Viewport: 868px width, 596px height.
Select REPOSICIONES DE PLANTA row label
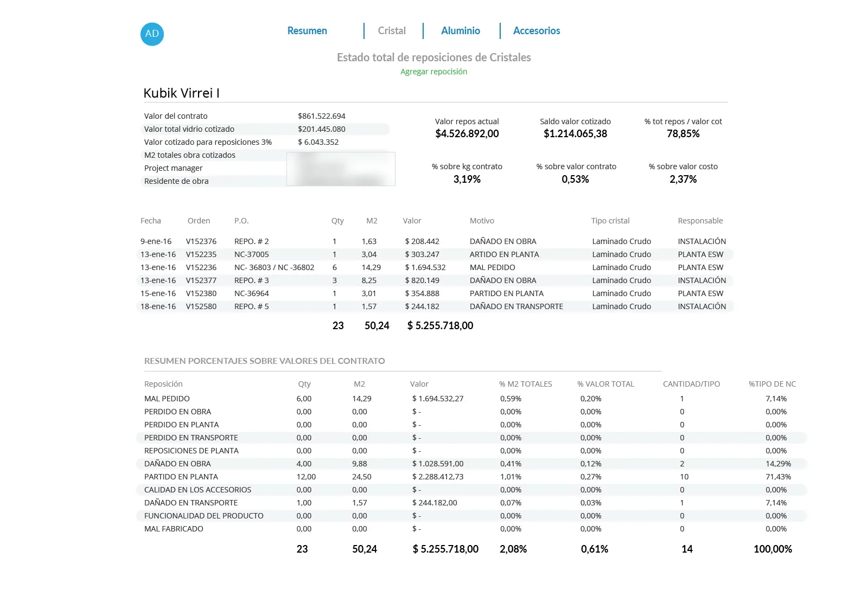[x=192, y=451]
